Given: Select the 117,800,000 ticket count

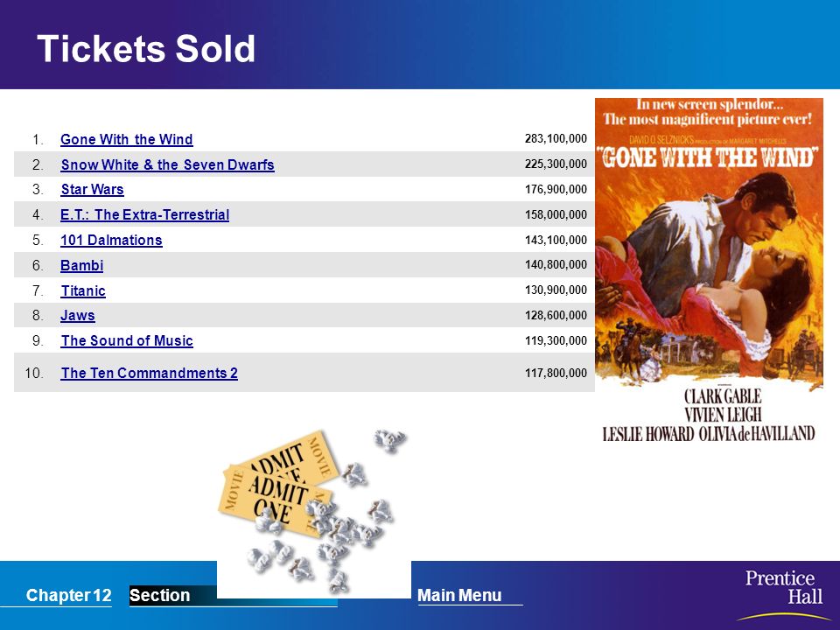Looking at the screenshot, I should (x=556, y=373).
